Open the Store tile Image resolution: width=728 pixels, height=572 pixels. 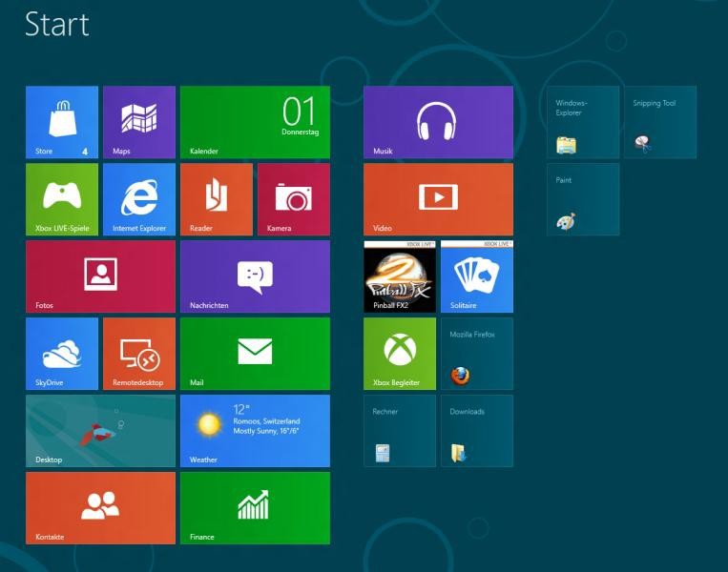click(x=62, y=122)
